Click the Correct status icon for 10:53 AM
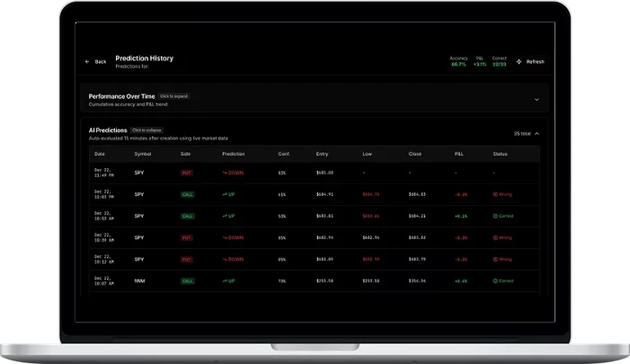630x364 pixels. click(x=495, y=216)
